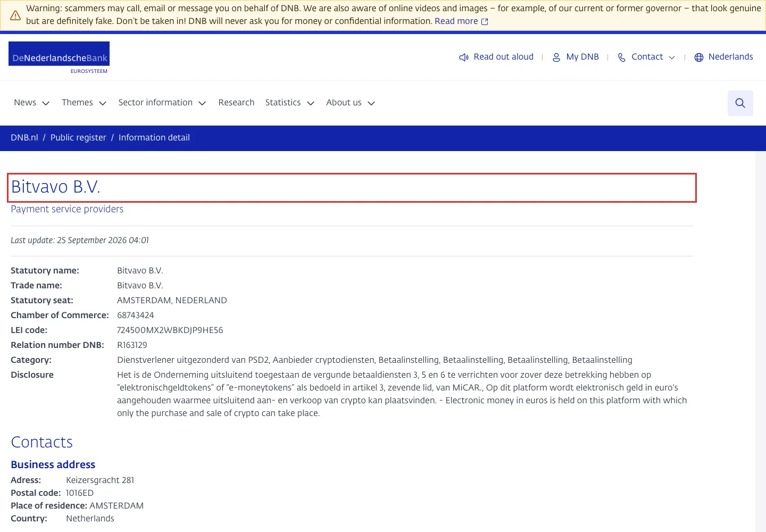Viewport: 766px width, 532px height.
Task: Click the My DNB person icon
Action: point(556,57)
